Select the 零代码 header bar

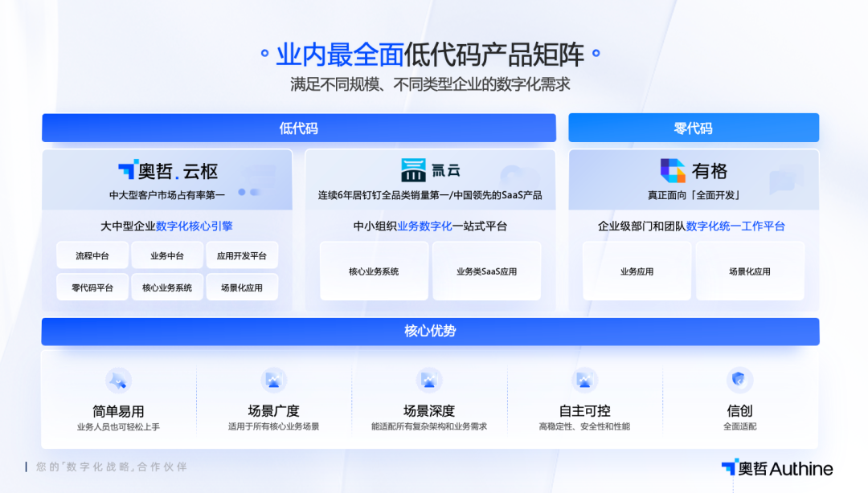tap(694, 128)
